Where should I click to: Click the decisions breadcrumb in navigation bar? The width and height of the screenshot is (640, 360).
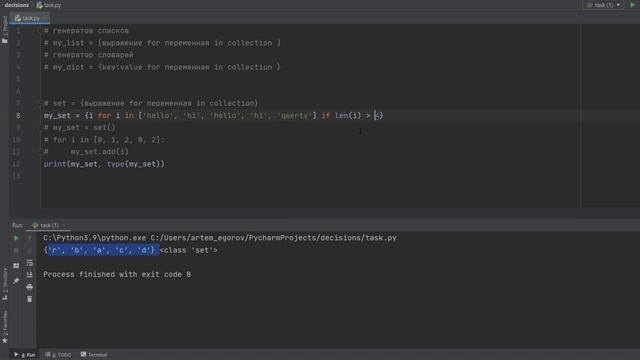17,5
